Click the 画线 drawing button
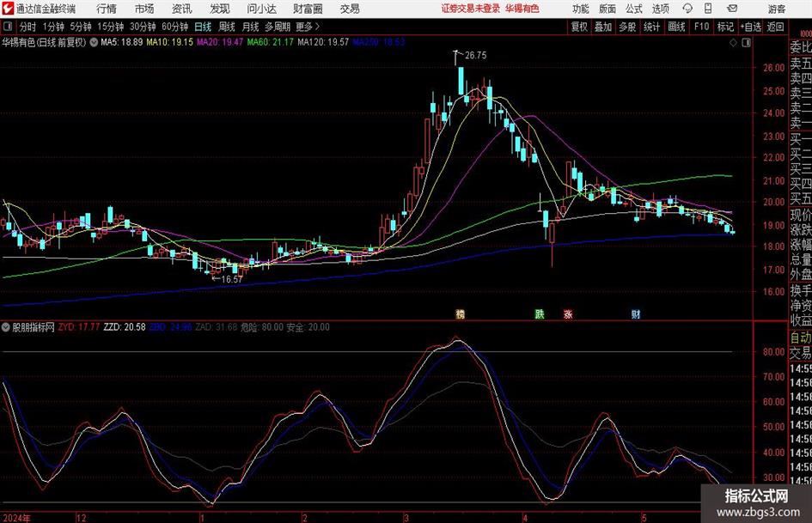The height and width of the screenshot is (523, 812). [x=676, y=27]
